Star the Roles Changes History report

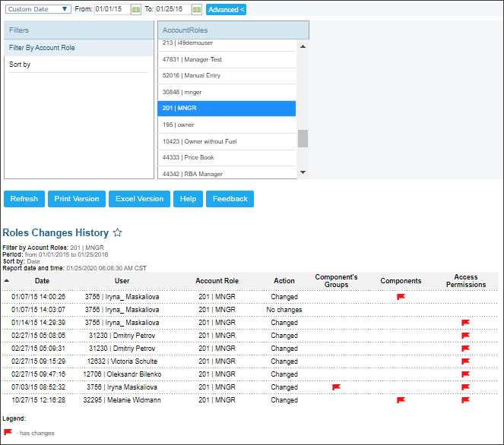point(117,232)
